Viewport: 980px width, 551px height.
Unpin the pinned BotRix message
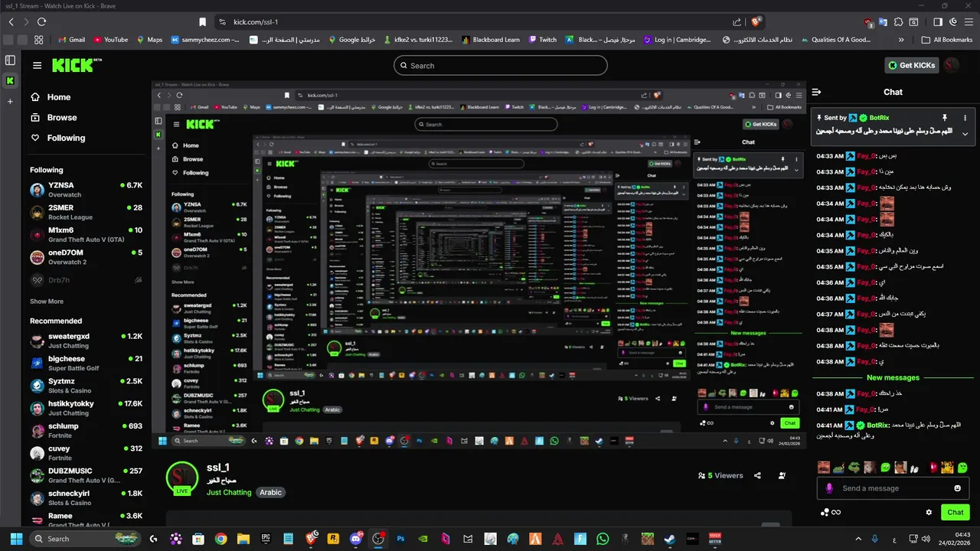[x=945, y=118]
